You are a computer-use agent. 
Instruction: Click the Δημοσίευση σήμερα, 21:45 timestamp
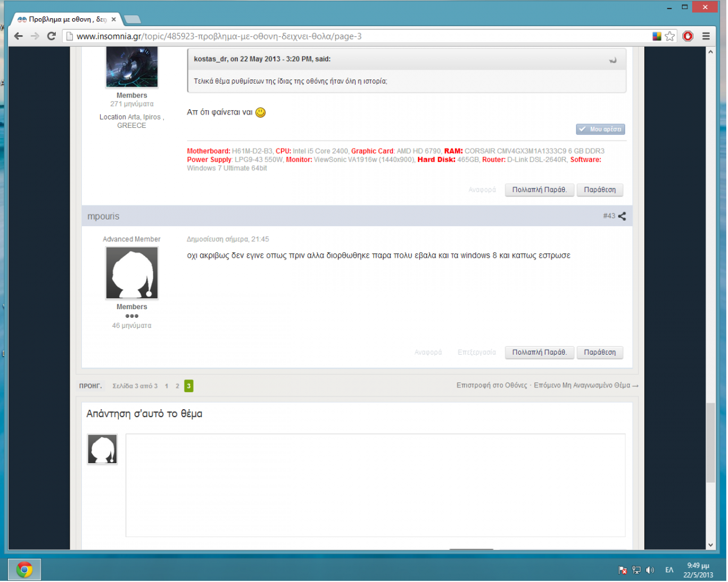pos(228,239)
